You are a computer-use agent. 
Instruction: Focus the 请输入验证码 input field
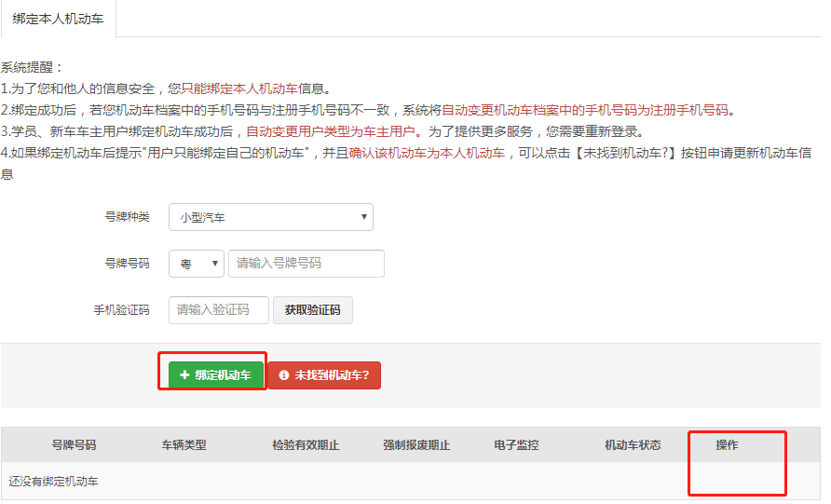[219, 310]
